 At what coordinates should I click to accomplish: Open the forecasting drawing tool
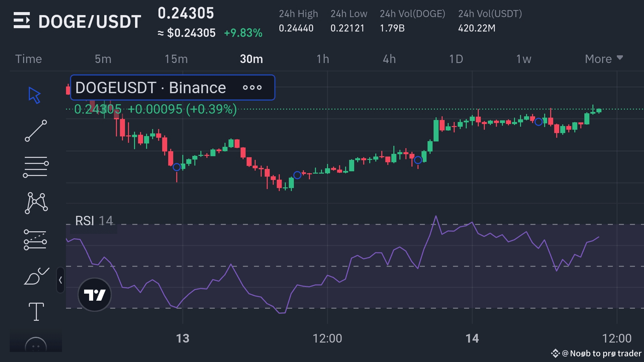(x=35, y=240)
